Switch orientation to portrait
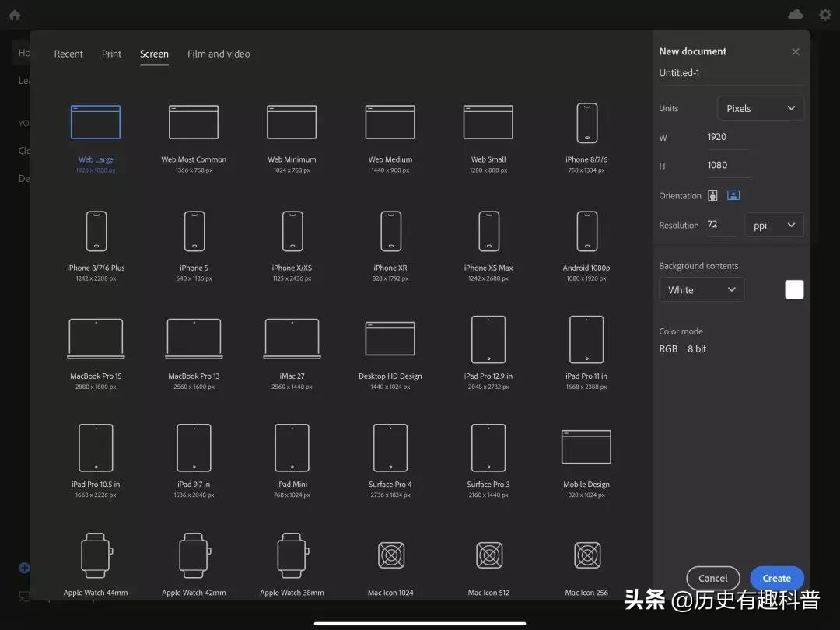Screen dimensions: 840x630 712,195
